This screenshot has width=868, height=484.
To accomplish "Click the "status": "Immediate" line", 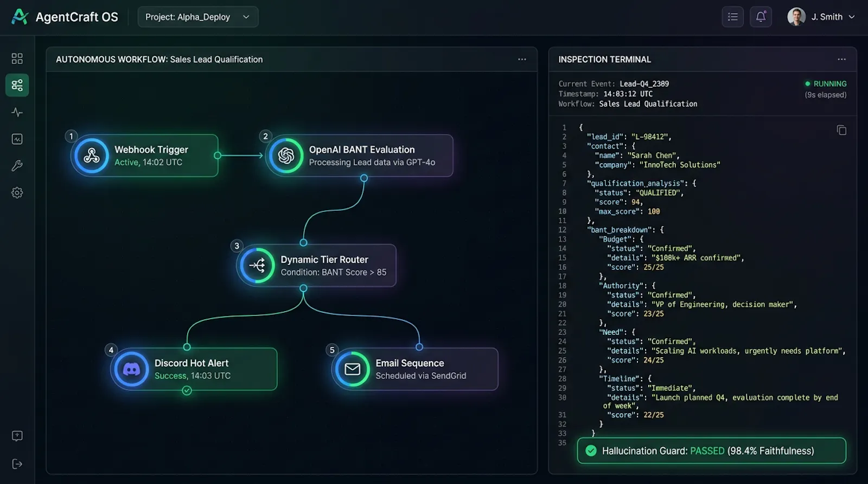I will coord(651,389).
